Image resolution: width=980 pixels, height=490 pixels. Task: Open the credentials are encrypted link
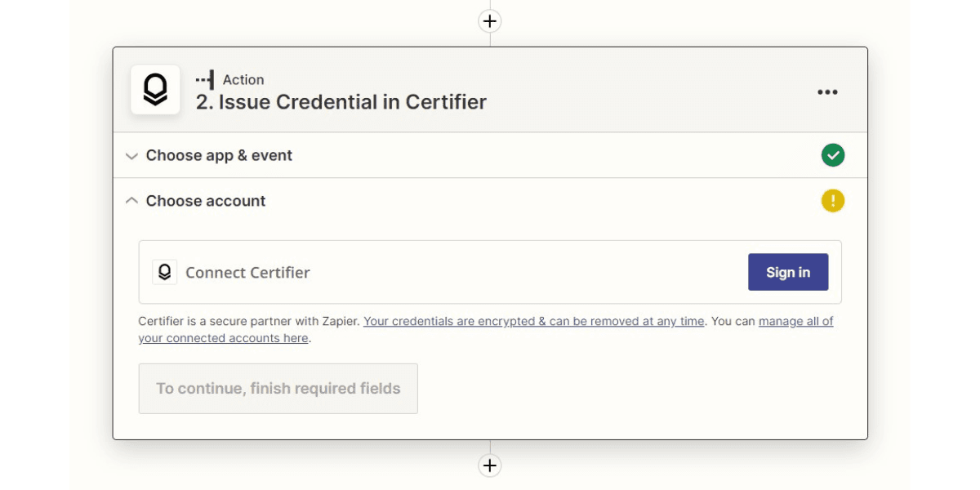point(533,321)
